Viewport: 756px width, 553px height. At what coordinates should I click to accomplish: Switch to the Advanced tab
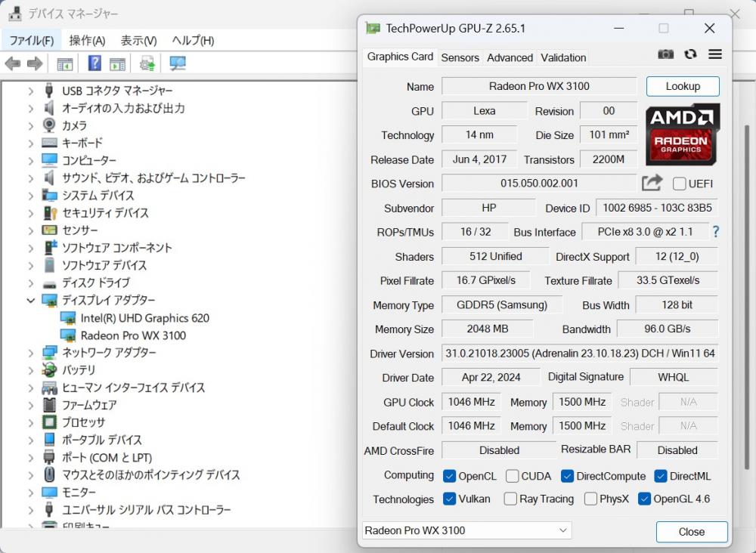[x=510, y=58]
